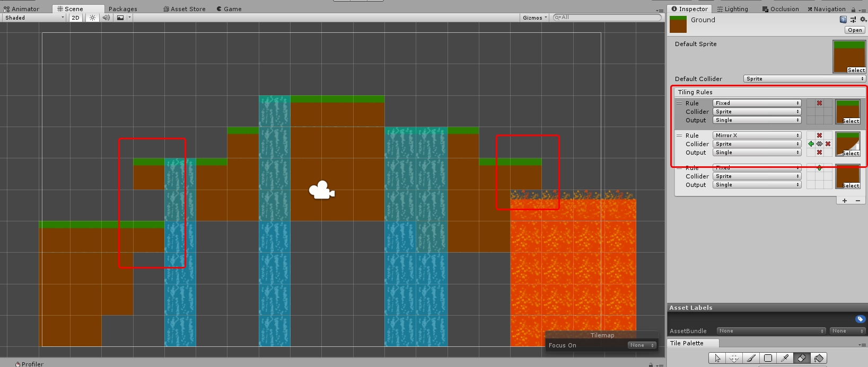The width and height of the screenshot is (868, 367).
Task: Switch to the Packages tab
Action: tap(122, 9)
